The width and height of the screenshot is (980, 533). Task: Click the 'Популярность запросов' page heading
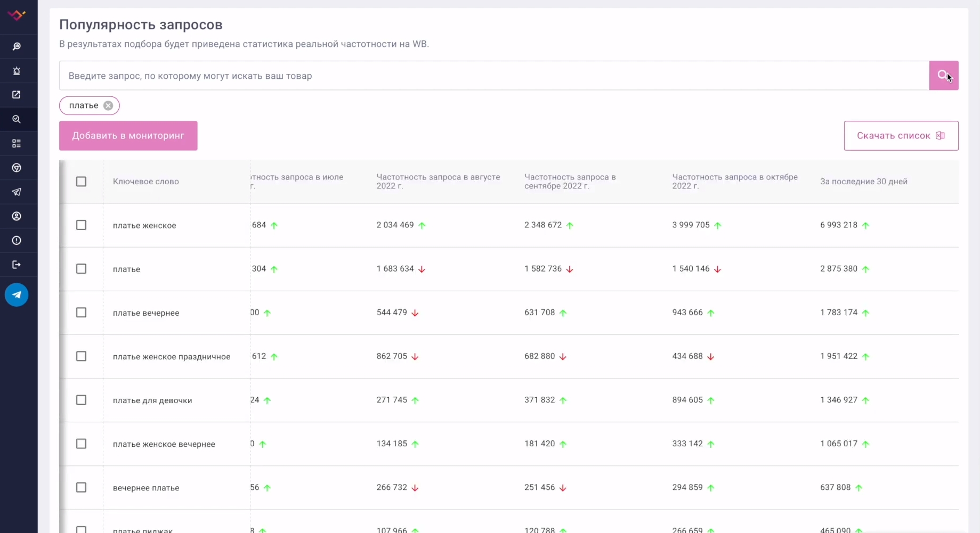[141, 25]
